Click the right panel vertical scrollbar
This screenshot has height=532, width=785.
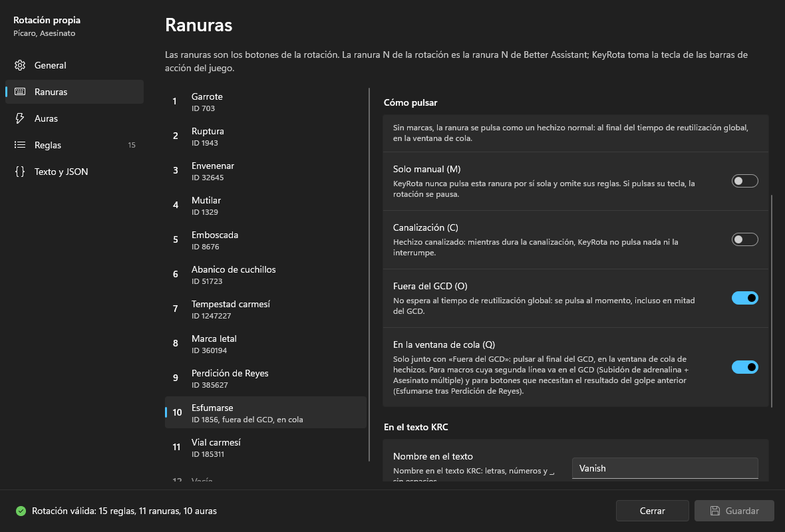[772, 295]
